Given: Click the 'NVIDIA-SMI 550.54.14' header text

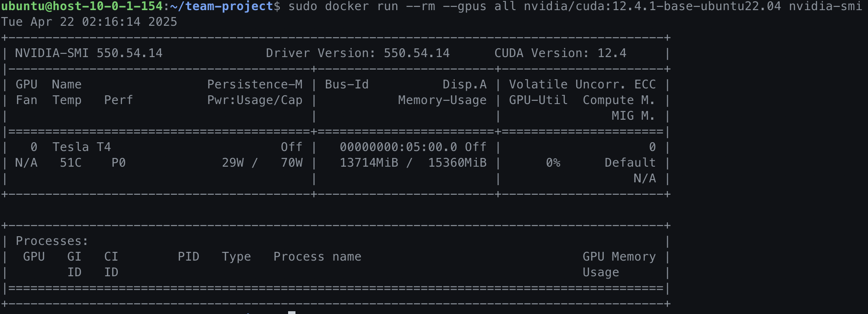Looking at the screenshot, I should pos(89,53).
